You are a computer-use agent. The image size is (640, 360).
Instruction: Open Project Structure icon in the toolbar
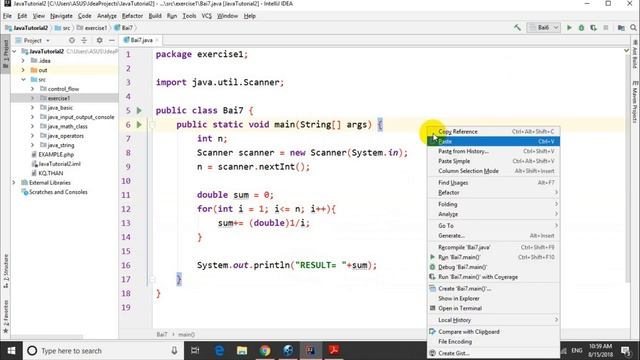point(621,28)
